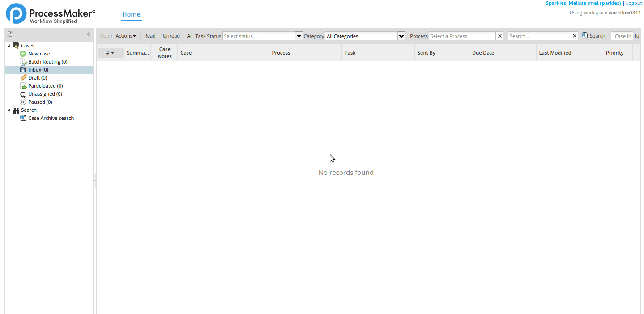644x314 pixels.
Task: Collapse the Search tree node
Action: tap(9, 110)
